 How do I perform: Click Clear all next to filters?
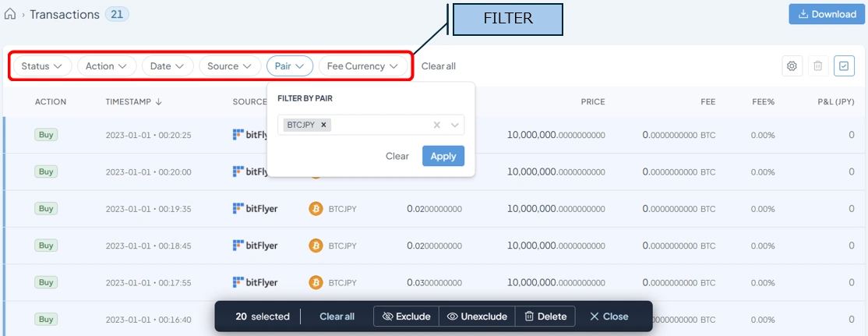439,65
